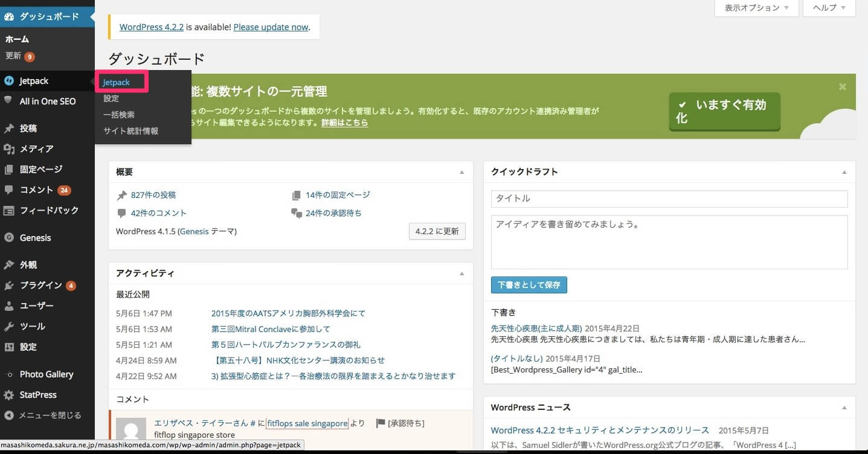Click the media icon beside メディア

tap(9, 149)
